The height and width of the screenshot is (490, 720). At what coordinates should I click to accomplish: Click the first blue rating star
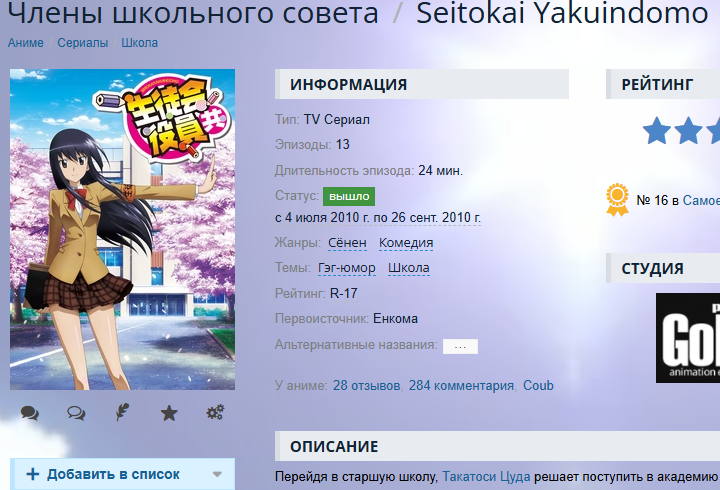point(657,130)
